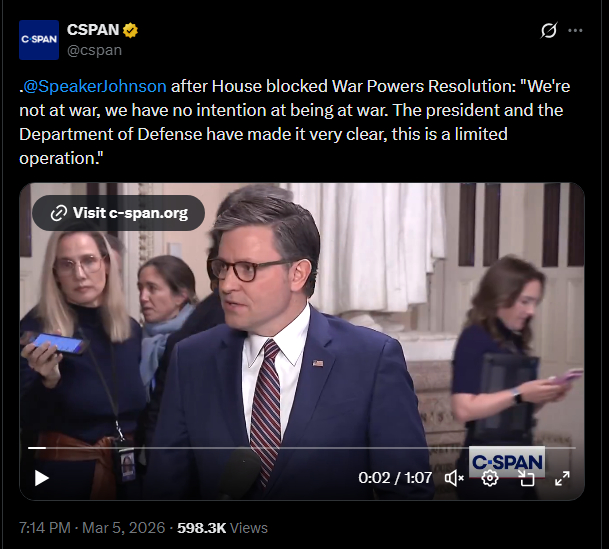Play the C-SPAN video
This screenshot has height=549, width=609.
(42, 478)
